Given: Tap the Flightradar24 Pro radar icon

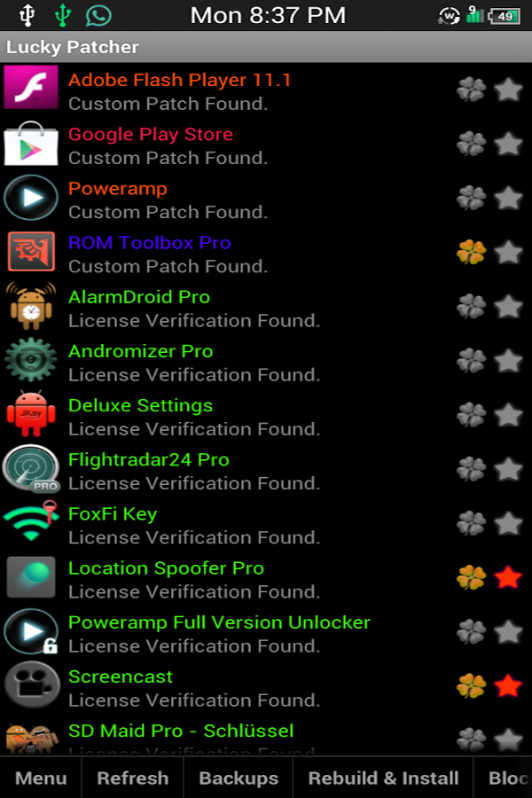Looking at the screenshot, I should pos(31,469).
